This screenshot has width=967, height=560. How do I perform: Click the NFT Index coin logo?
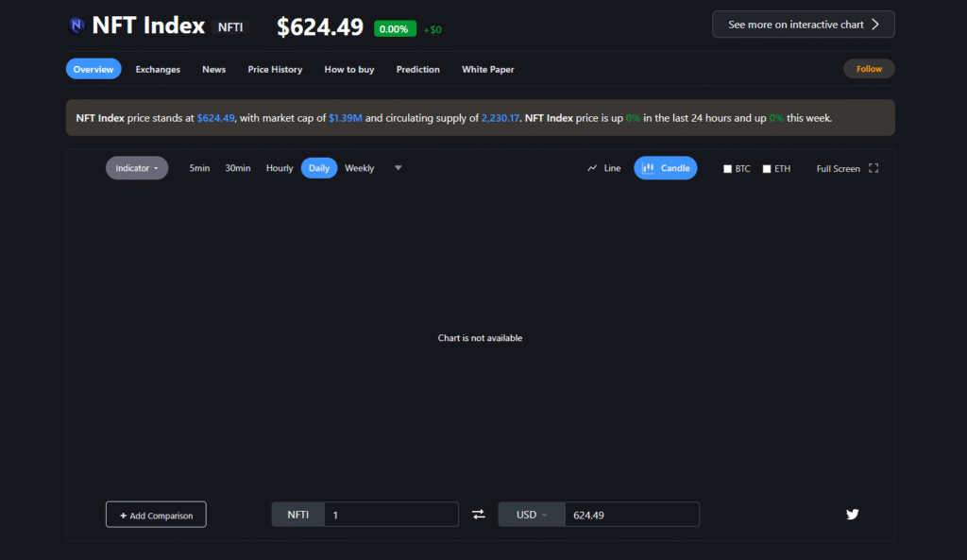click(x=76, y=25)
